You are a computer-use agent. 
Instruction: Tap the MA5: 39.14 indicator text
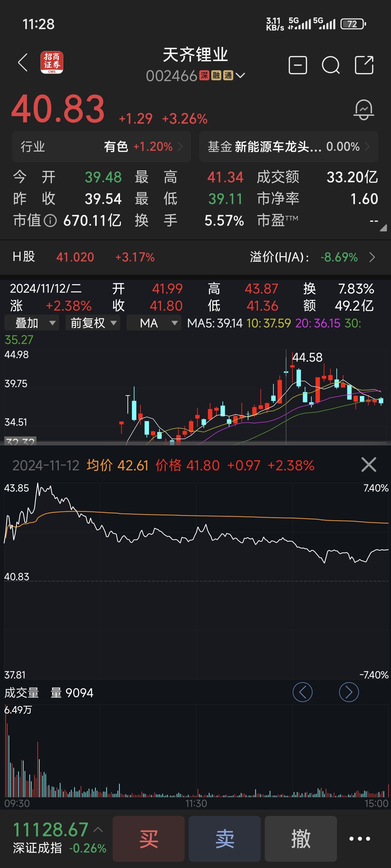coord(215,323)
